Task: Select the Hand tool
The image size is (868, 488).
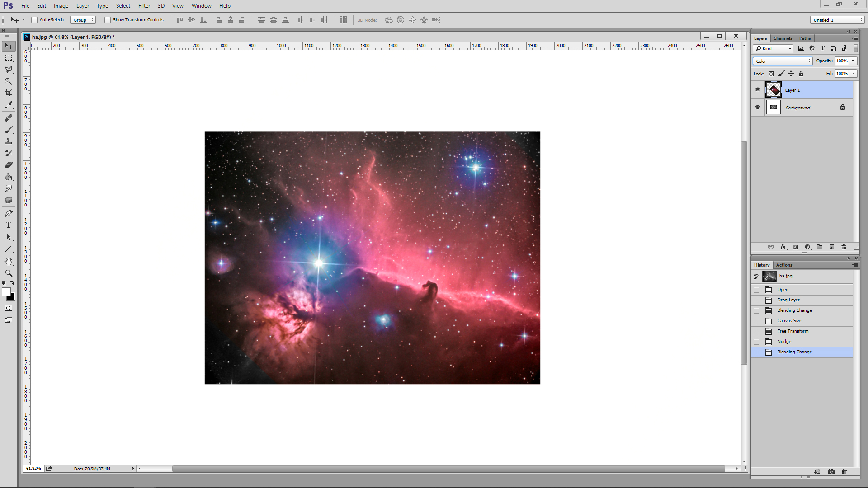Action: point(9,262)
